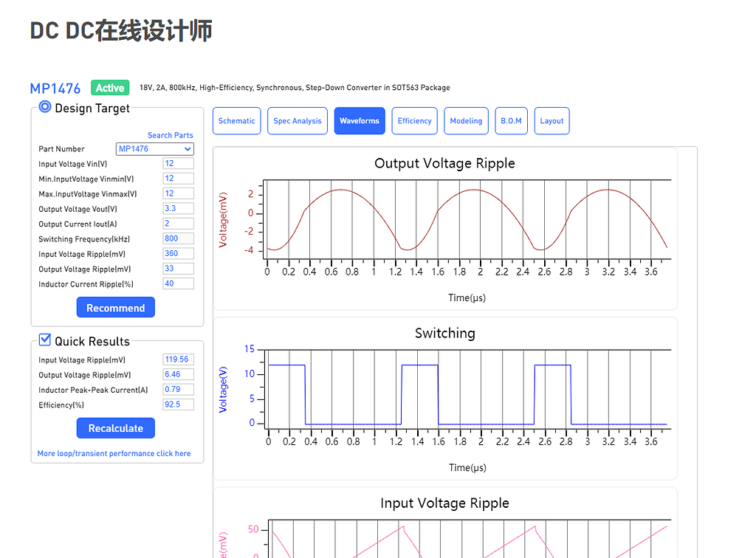Click the Inductor Current Ripple field

[178, 283]
